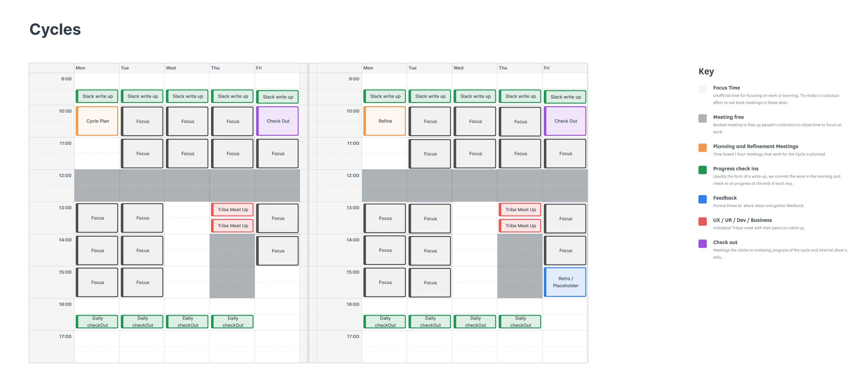Open the Retro / Placeholder block
Screen dimensions: 868x384
[565, 282]
